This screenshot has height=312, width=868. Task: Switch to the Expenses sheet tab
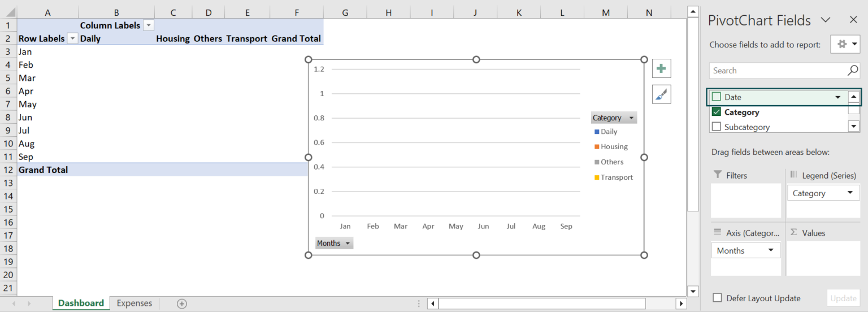[134, 304]
